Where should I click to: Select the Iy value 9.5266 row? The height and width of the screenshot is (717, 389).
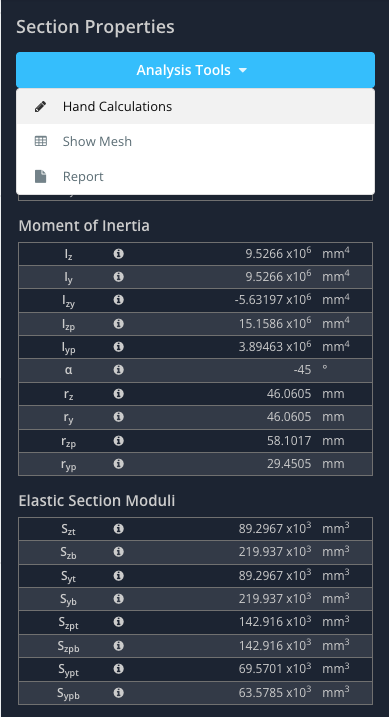pyautogui.click(x=195, y=277)
